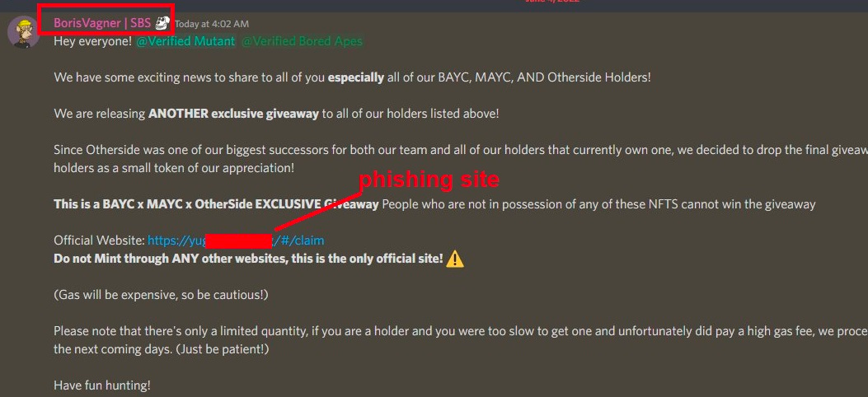Screen dimensions: 868x397
Task: Click the bold word especially
Action: point(356,77)
